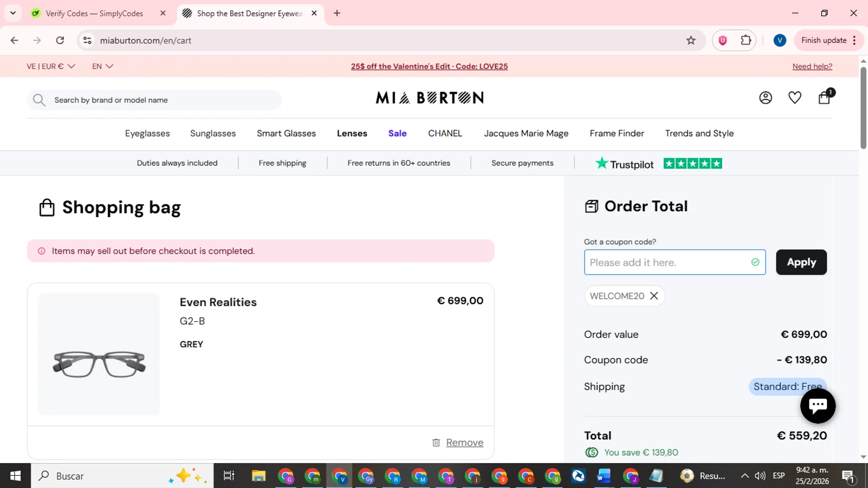Open the Sale menu
Image resolution: width=868 pixels, height=488 pixels.
(398, 134)
